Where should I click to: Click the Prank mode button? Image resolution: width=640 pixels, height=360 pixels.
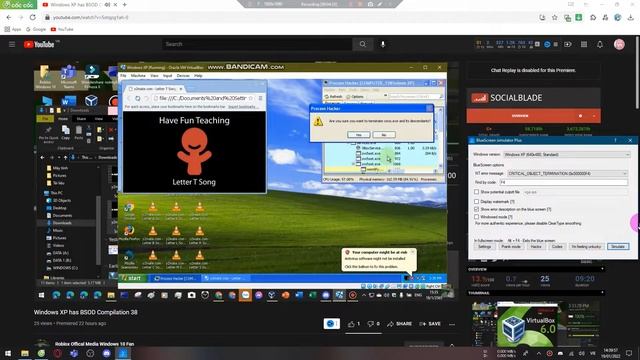pos(511,247)
